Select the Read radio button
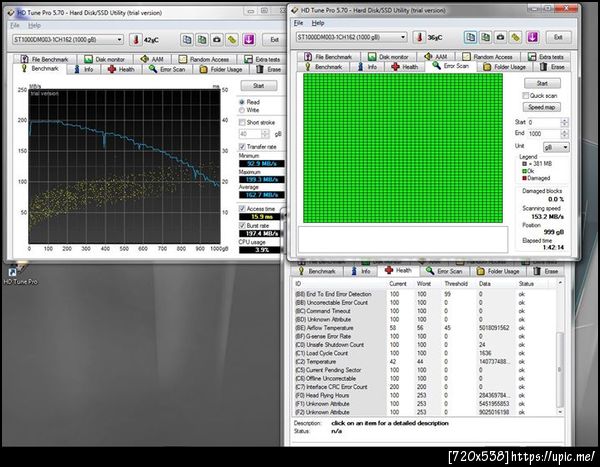Screen dimensions: 600x467 242,102
